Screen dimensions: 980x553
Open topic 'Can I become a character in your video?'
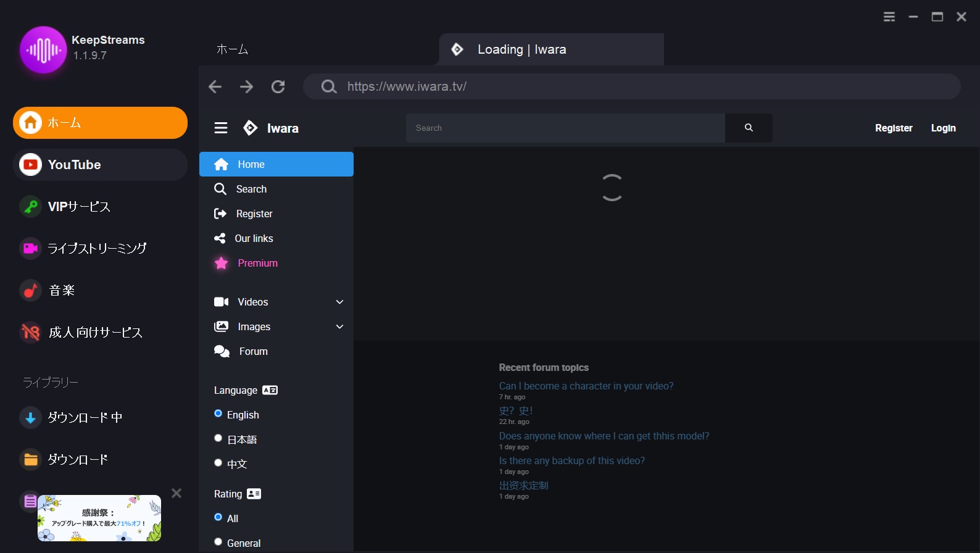tap(586, 386)
